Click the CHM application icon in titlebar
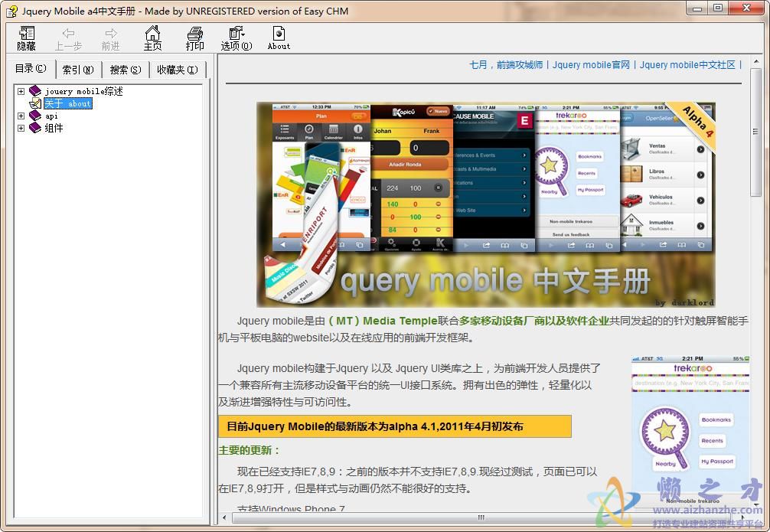Image resolution: width=770 pixels, height=532 pixels. tap(11, 10)
